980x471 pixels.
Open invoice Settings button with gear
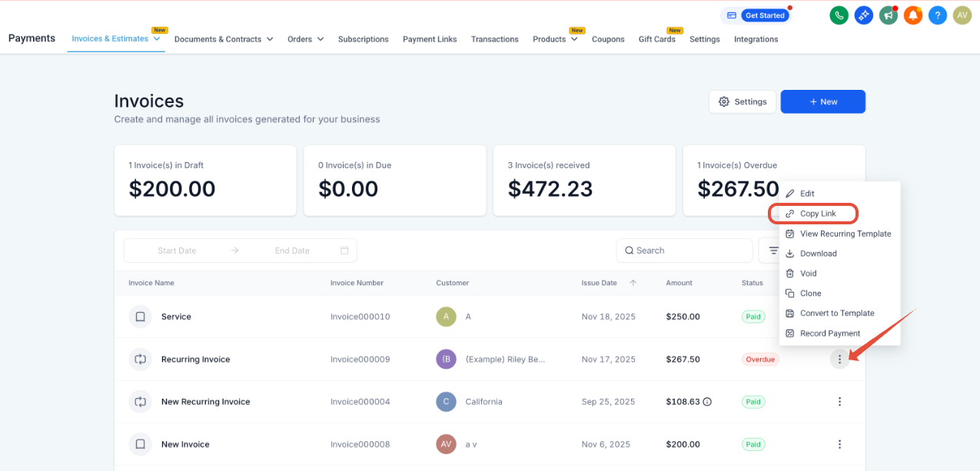coord(742,101)
